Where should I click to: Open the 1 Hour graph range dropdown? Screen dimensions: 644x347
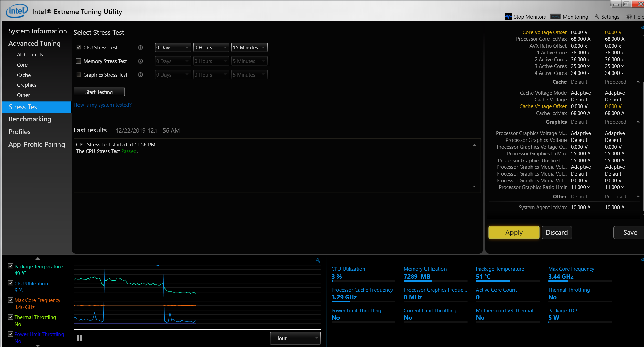click(295, 338)
